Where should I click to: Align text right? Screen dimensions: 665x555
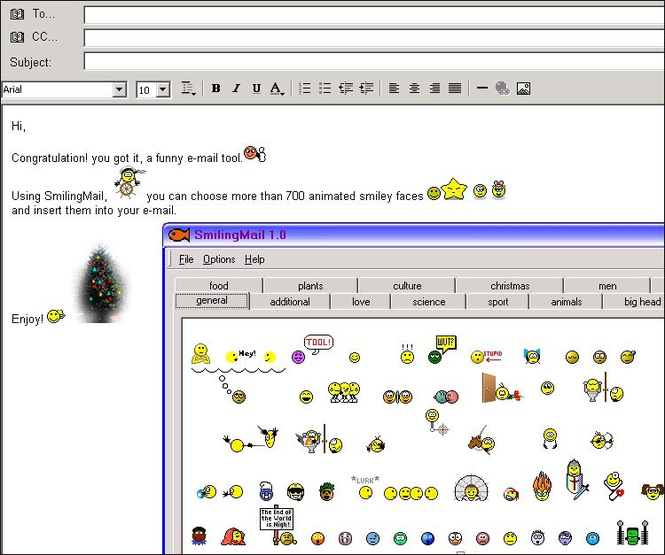point(435,88)
